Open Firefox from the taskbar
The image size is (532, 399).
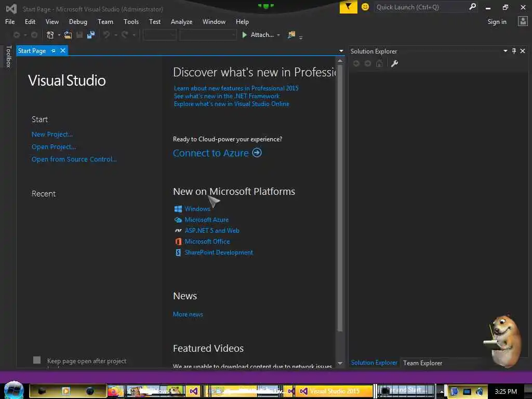pos(115,391)
